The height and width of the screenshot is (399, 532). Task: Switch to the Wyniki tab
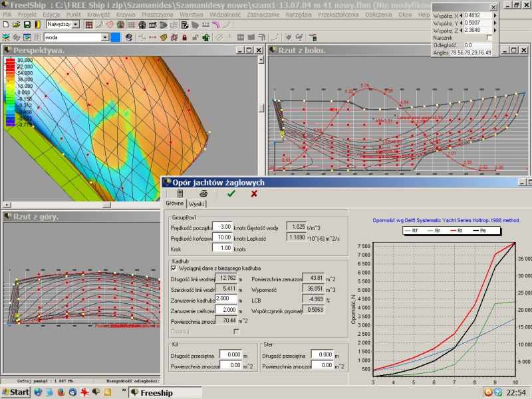196,204
